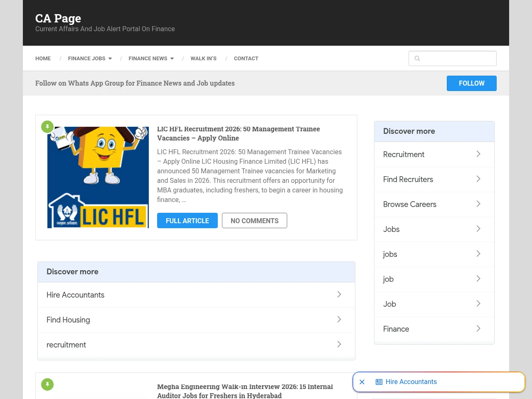Open chevron beside Hire Accountants row
Viewport: 532px width, 399px height.
[339, 295]
